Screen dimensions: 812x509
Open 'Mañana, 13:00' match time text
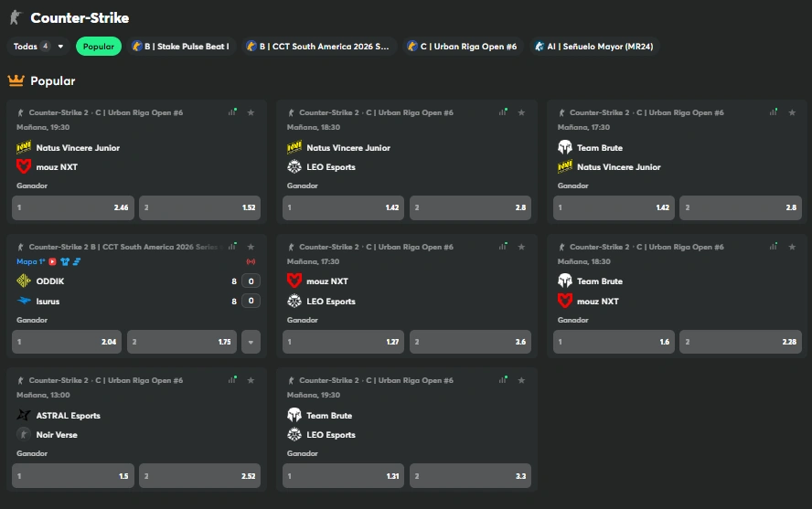(43, 395)
